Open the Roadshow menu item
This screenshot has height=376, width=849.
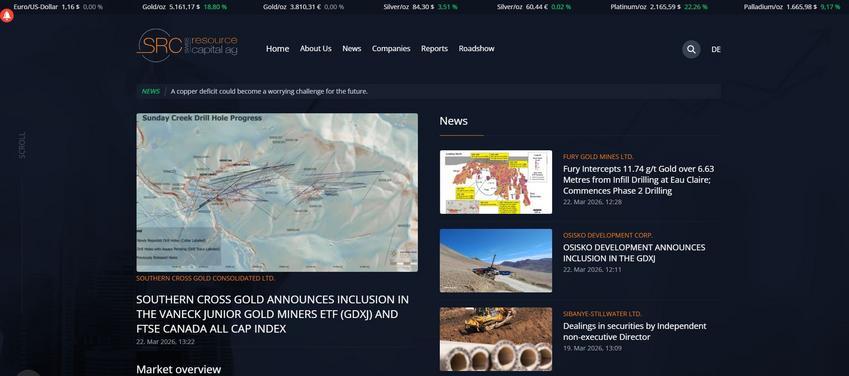(476, 49)
